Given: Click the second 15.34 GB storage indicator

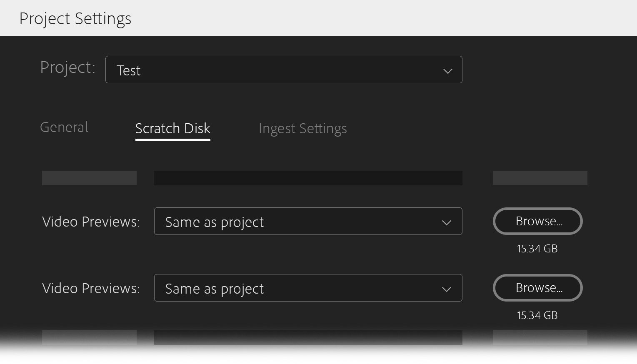Looking at the screenshot, I should pos(537,315).
